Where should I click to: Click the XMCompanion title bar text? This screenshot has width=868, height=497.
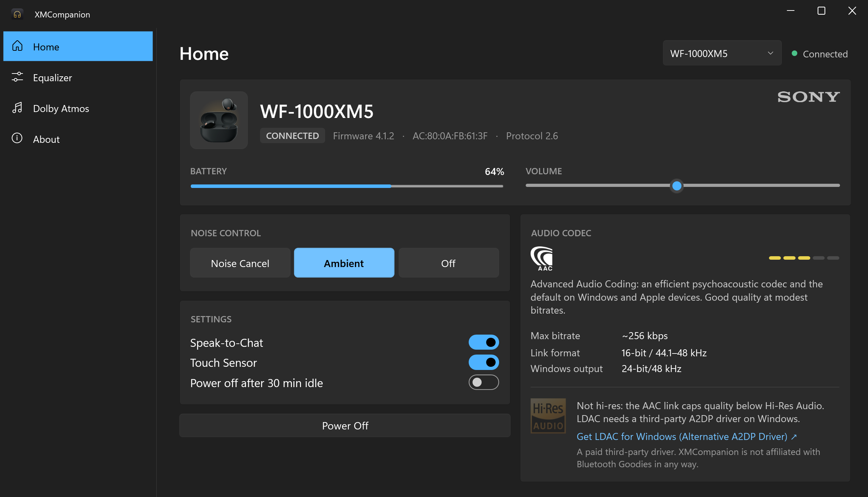[x=62, y=14]
